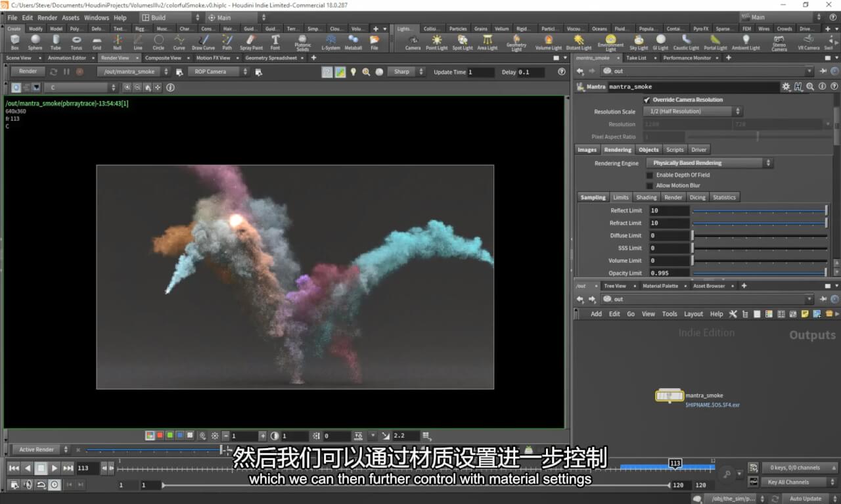
Task: Open the image plane C dropdown
Action: click(81, 87)
